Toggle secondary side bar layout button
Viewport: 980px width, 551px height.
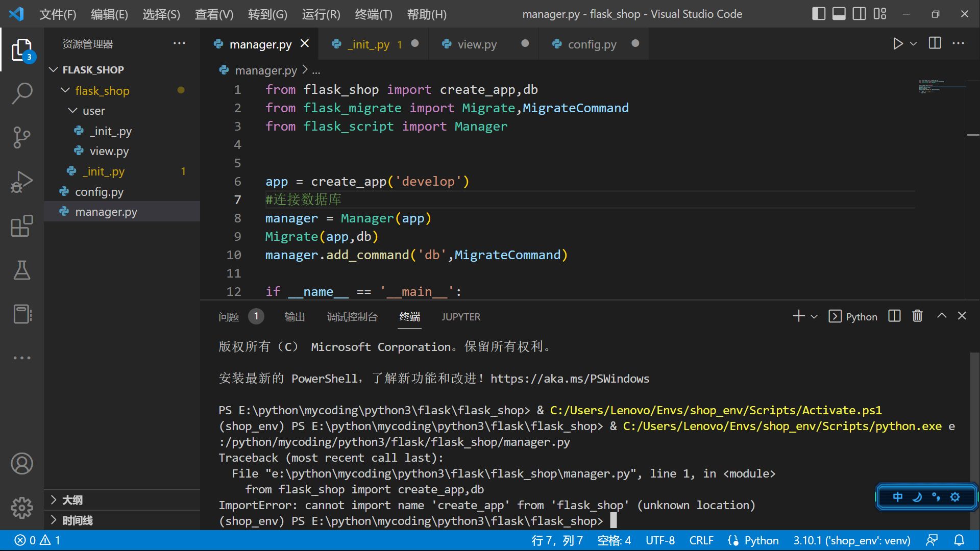coord(860,14)
